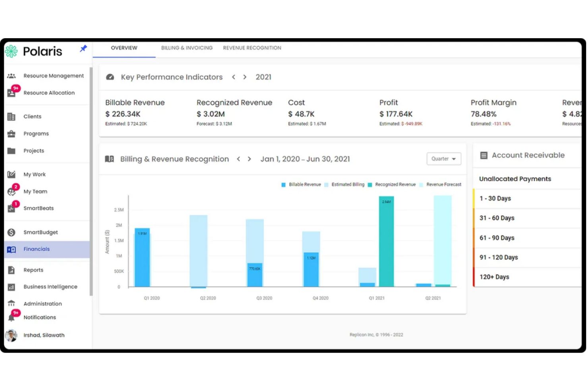This screenshot has height=392, width=588.
Task: Click the Programs briefcase icon
Action: 12,134
